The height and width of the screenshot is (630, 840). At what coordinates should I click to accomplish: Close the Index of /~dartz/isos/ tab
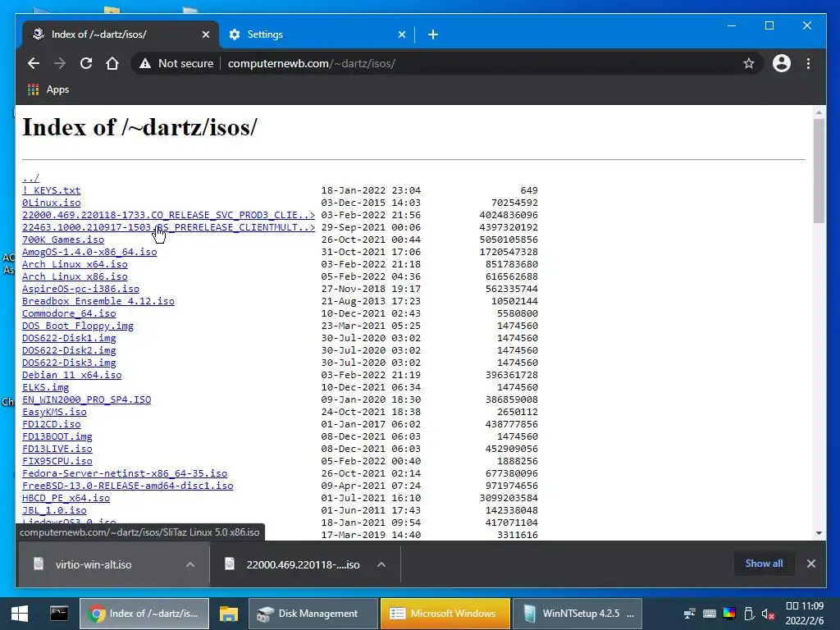coord(206,34)
